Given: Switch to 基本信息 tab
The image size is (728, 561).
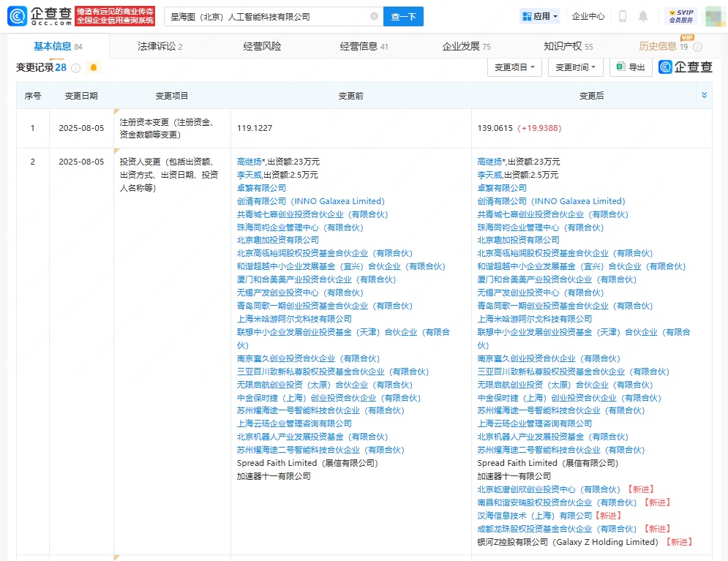Looking at the screenshot, I should coord(58,46).
